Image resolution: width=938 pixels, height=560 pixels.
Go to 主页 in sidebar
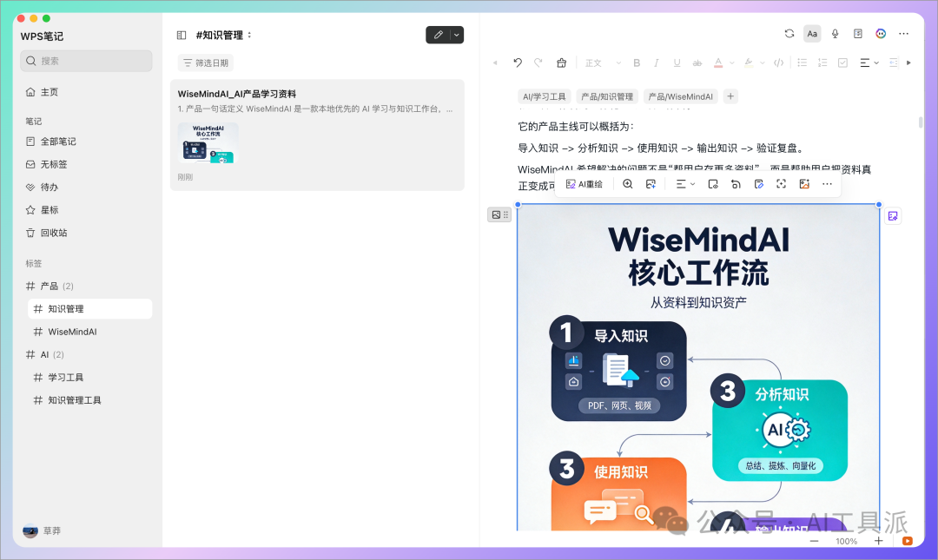49,92
